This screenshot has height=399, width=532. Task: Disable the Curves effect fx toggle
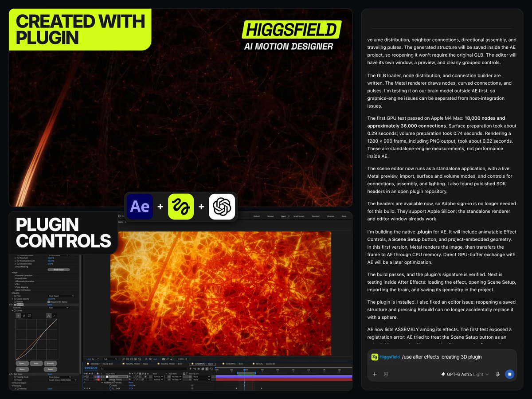12,305
